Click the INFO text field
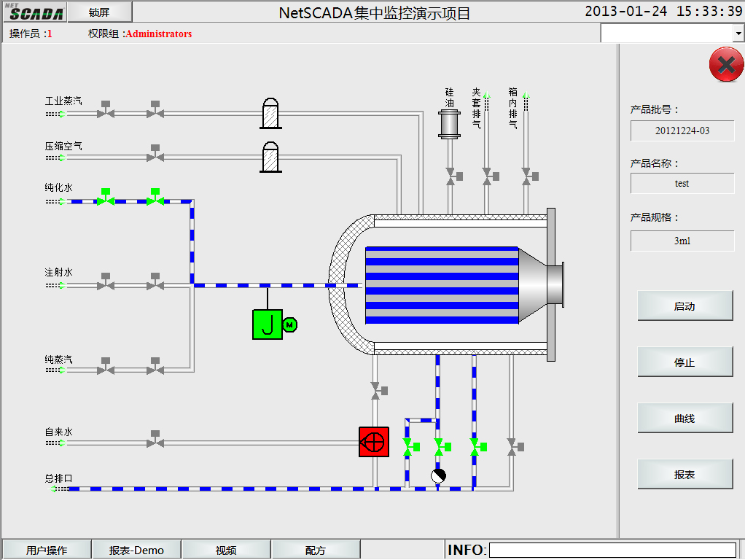Image resolution: width=745 pixels, height=560 pixels. (x=612, y=551)
